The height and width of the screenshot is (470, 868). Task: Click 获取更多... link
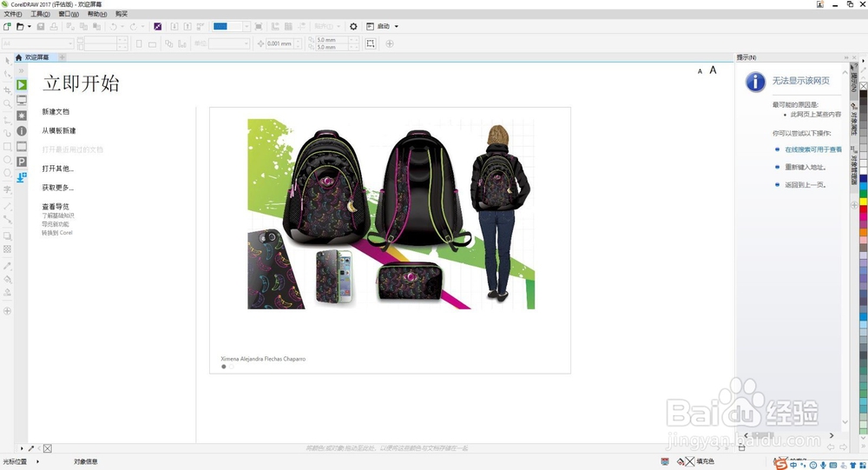(57, 188)
